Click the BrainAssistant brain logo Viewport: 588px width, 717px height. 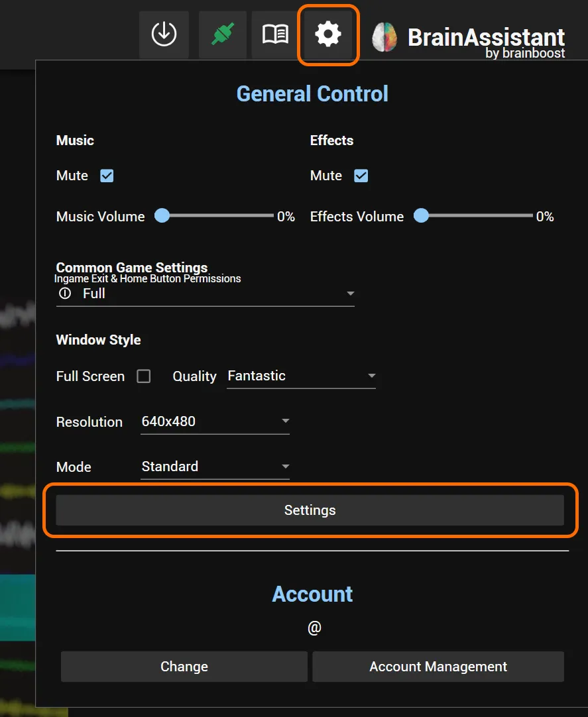pyautogui.click(x=384, y=37)
